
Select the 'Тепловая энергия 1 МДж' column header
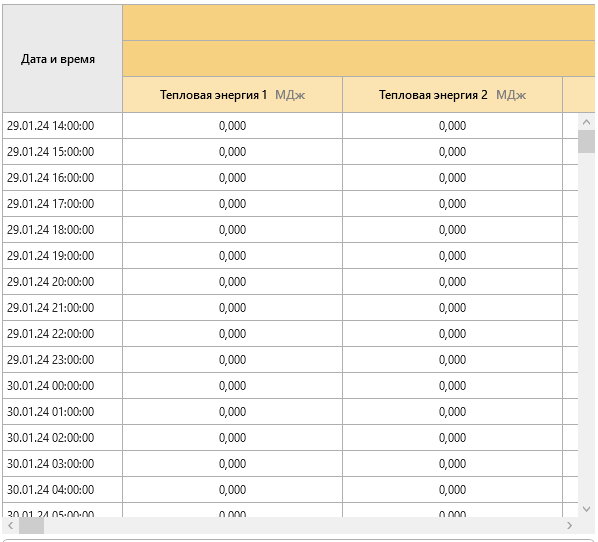point(233,95)
